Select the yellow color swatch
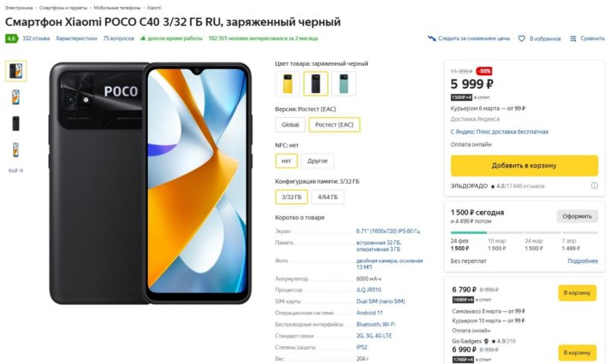The image size is (616, 364). 288,84
